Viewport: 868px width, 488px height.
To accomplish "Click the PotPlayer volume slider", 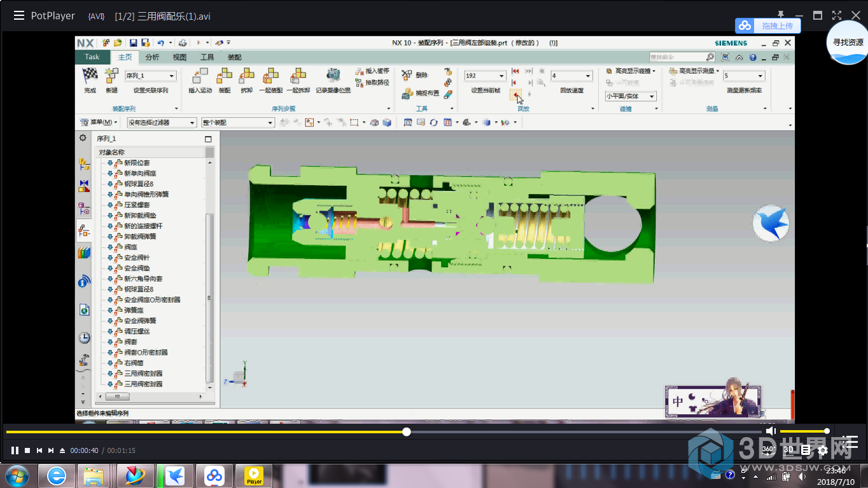I will tap(804, 431).
